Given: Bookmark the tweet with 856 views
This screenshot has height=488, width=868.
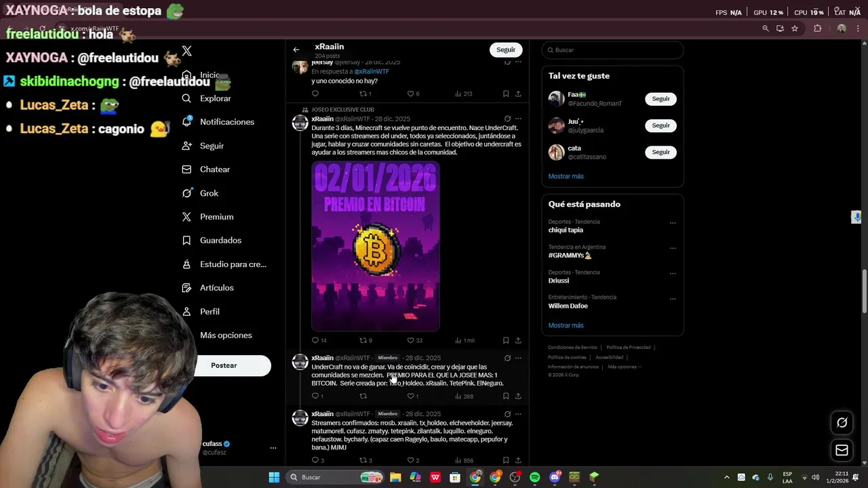Looking at the screenshot, I should click(x=506, y=460).
